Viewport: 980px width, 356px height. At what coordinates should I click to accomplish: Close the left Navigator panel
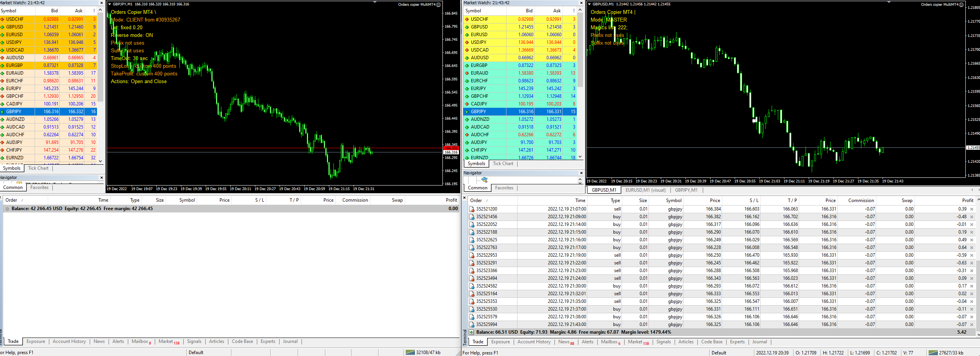click(102, 177)
